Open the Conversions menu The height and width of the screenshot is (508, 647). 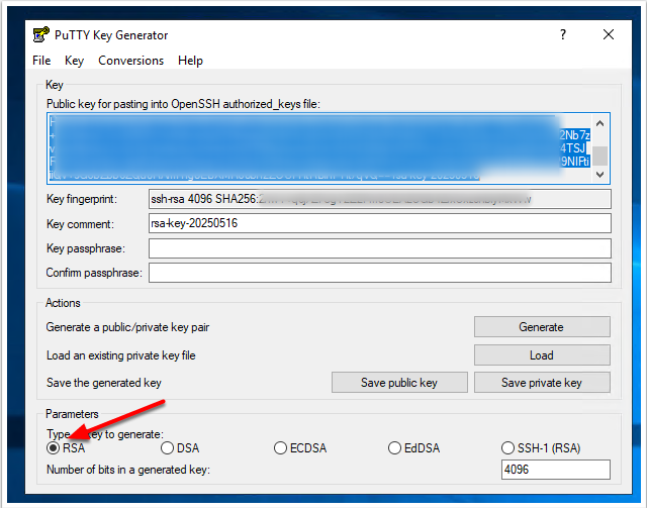coord(131,61)
